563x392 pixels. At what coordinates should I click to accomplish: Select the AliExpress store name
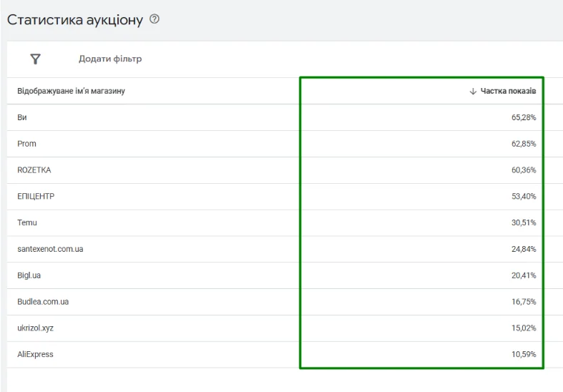pyautogui.click(x=35, y=354)
